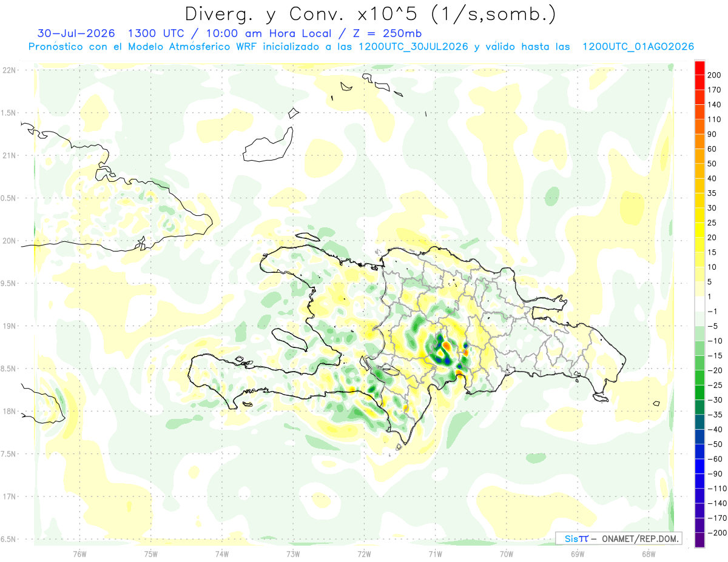
Task: Click the '70W' longitude label
Action: 506,554
